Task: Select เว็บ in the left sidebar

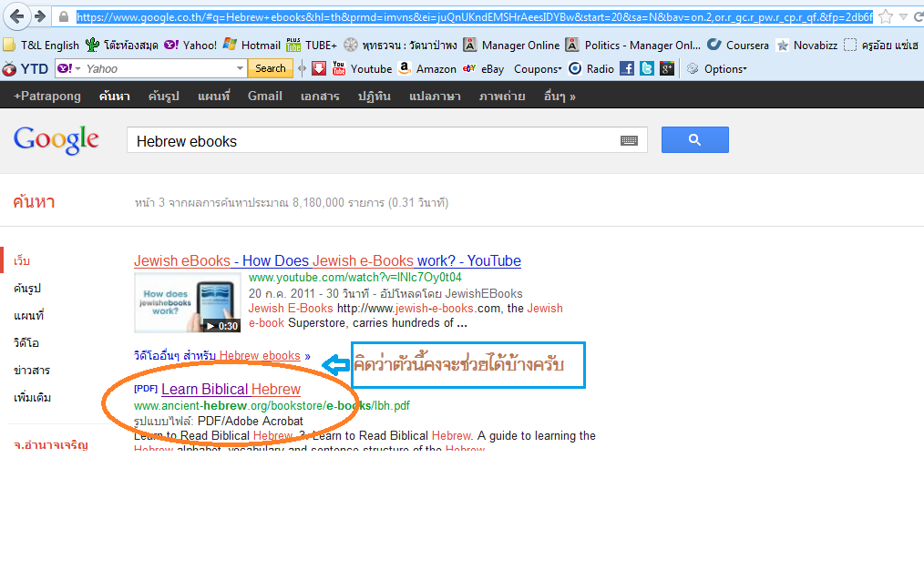Action: (x=22, y=260)
